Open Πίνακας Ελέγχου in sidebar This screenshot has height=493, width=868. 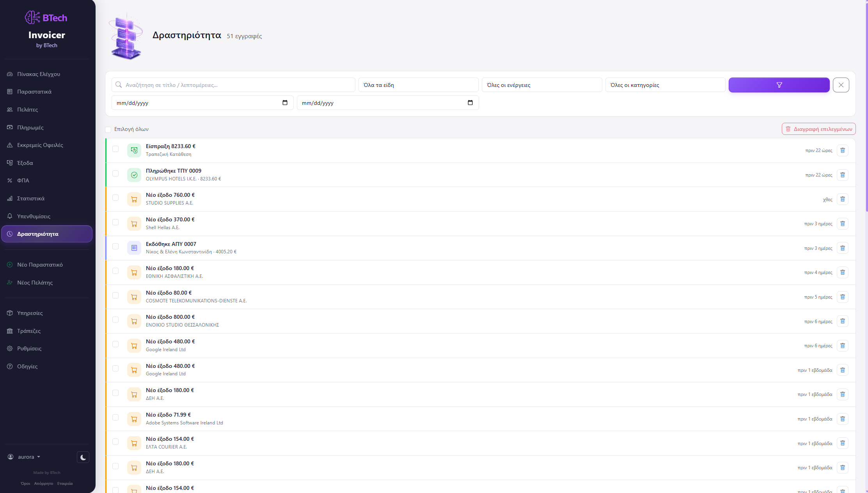(47, 74)
